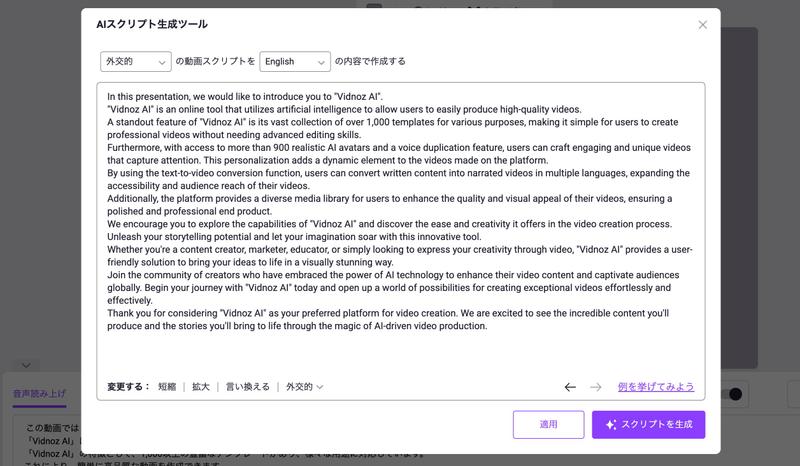Toggle the switch in background editor

click(734, 394)
